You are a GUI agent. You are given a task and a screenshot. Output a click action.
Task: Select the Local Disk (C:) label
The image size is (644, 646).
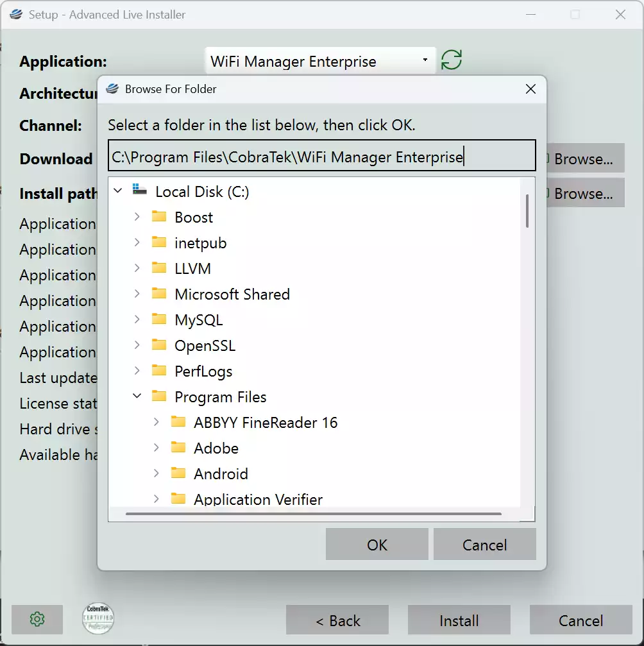[202, 191]
